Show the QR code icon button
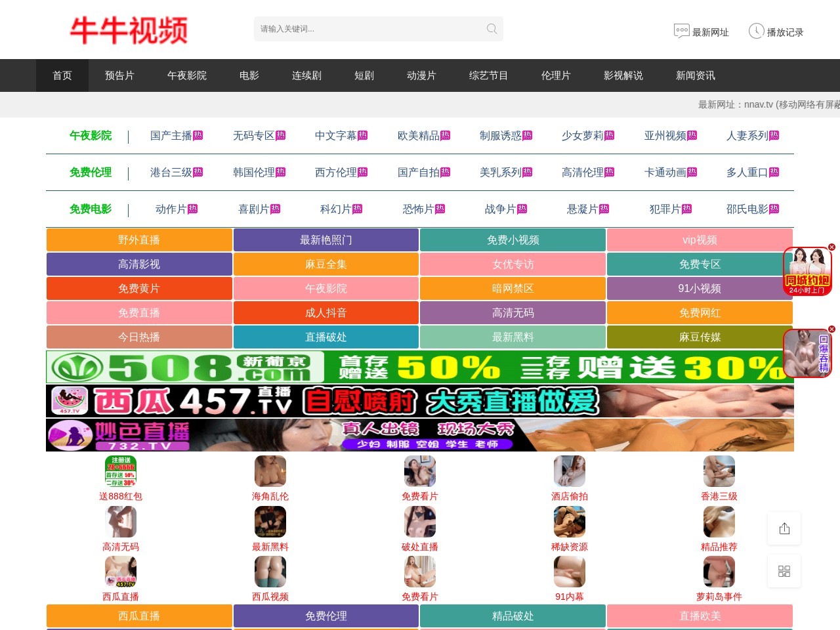 point(784,571)
